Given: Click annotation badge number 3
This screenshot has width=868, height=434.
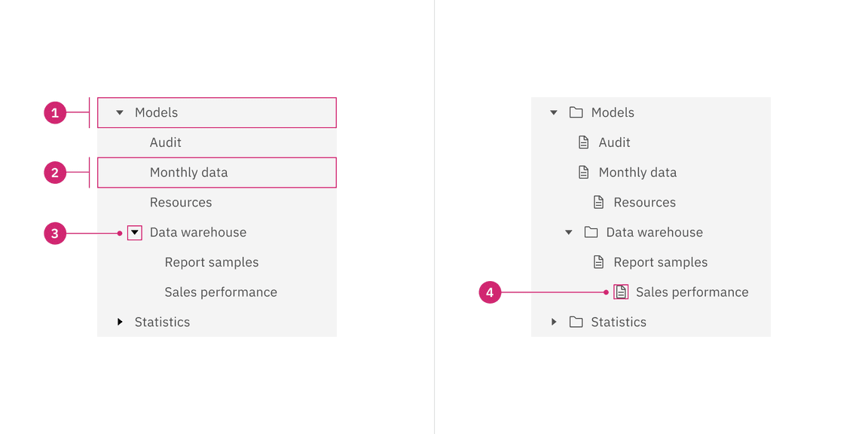Looking at the screenshot, I should point(55,234).
